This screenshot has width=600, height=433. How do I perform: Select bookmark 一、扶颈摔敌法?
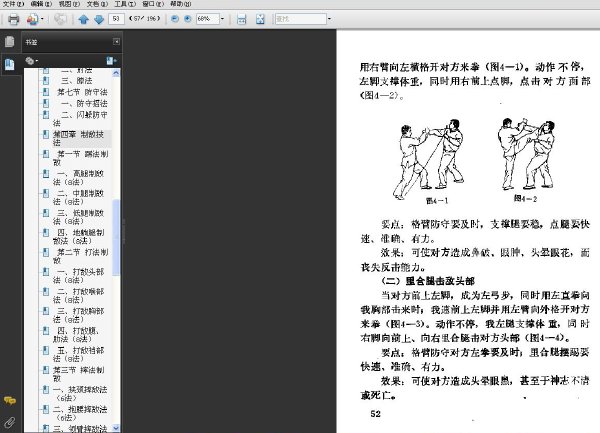(80, 394)
